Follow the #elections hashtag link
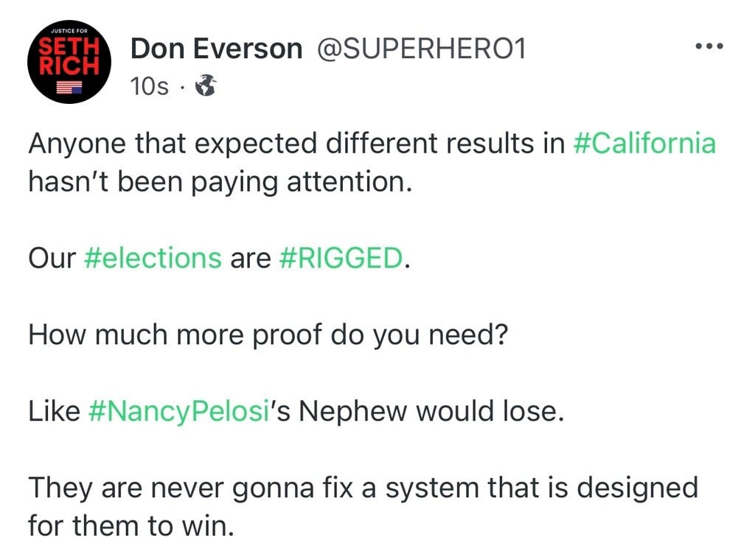Viewport: 755px width, 560px height. 153,258
